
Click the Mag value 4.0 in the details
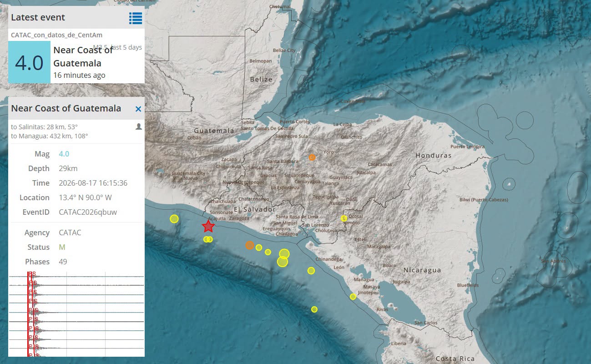point(64,154)
